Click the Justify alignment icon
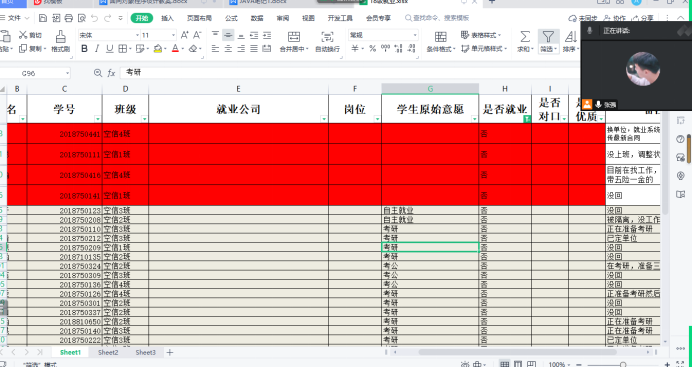This screenshot has height=368, width=693. click(x=254, y=49)
